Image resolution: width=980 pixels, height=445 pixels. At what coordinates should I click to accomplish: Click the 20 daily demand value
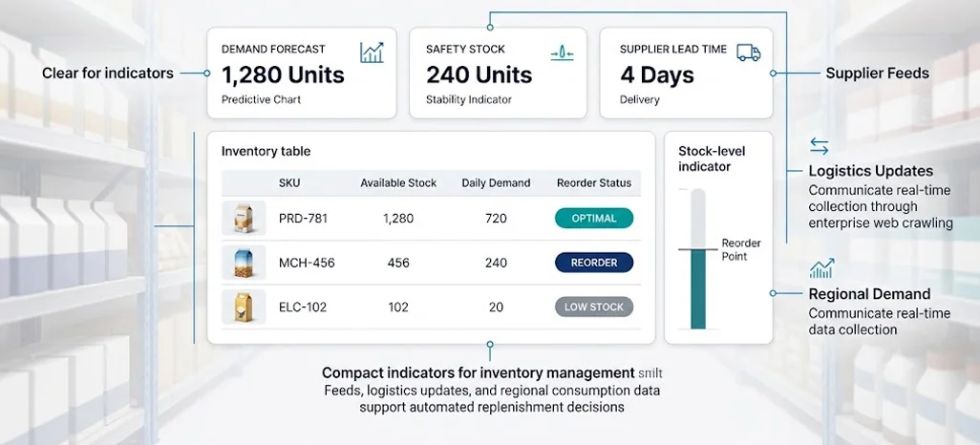tap(496, 307)
